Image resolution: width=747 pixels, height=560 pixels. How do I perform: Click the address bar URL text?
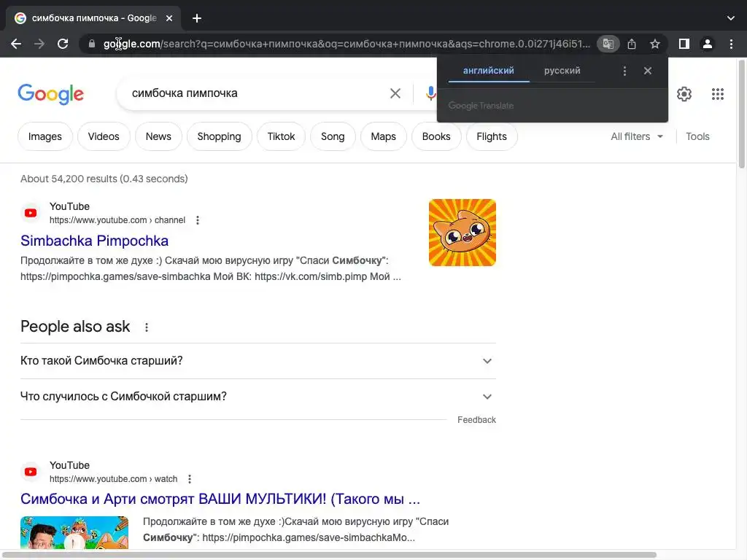347,44
